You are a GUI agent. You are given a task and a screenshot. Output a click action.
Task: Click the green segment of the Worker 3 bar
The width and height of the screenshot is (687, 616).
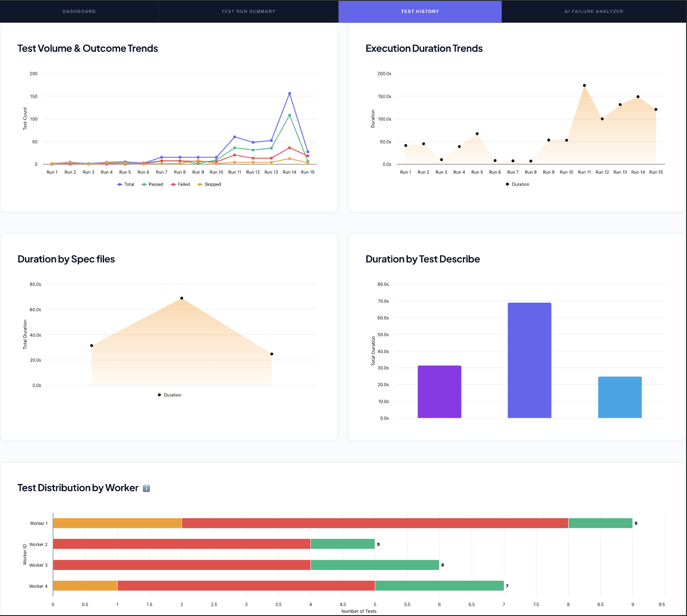click(374, 565)
